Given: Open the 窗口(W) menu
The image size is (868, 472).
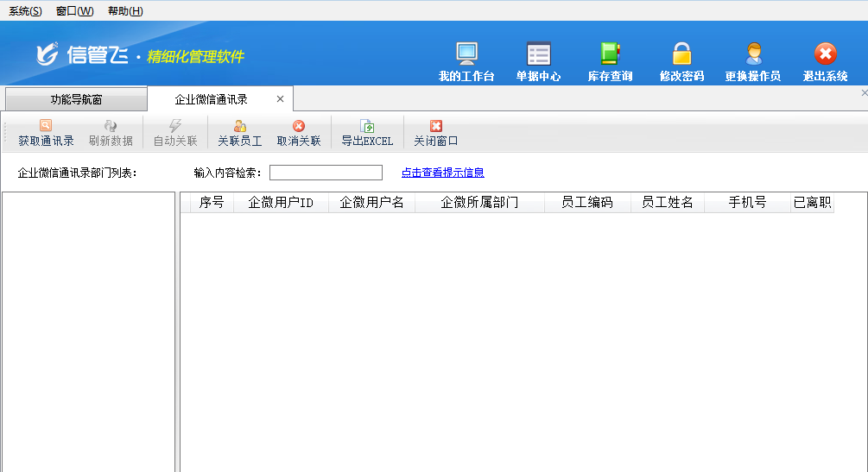Looking at the screenshot, I should click(x=74, y=11).
